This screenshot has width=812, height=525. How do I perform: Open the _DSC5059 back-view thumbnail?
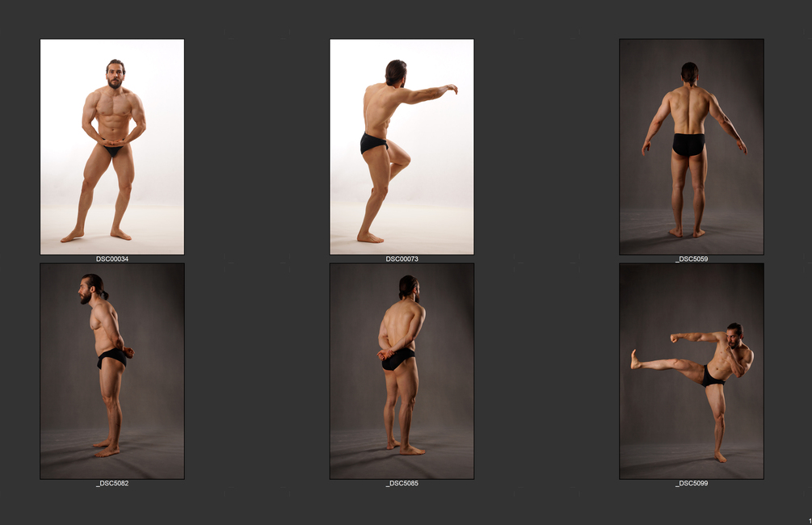(692, 146)
